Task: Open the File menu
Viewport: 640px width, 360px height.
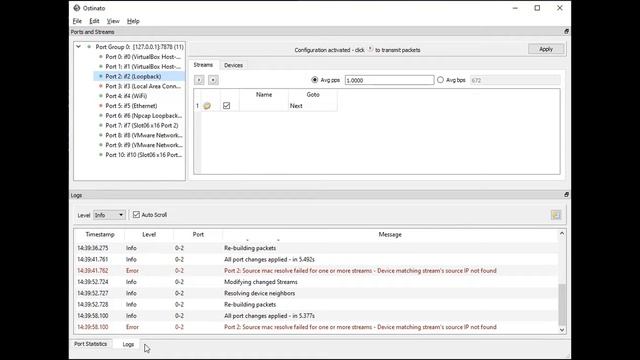Action: (x=77, y=21)
